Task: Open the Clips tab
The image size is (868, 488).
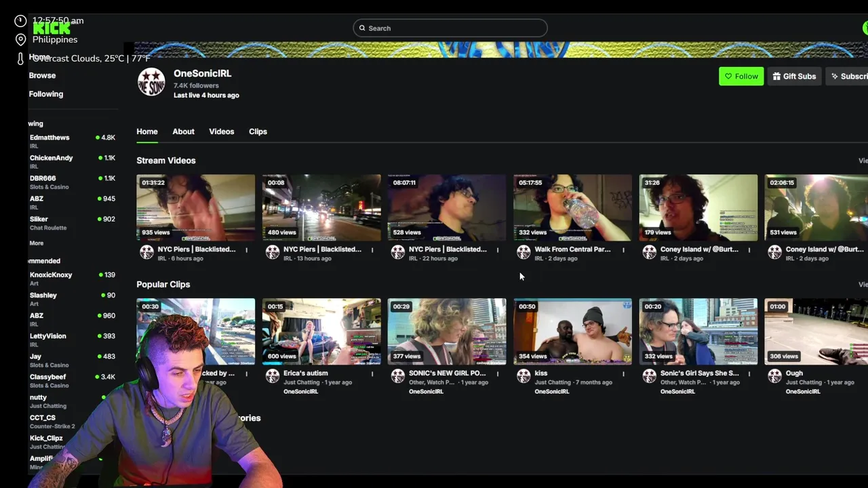Action: pyautogui.click(x=258, y=131)
